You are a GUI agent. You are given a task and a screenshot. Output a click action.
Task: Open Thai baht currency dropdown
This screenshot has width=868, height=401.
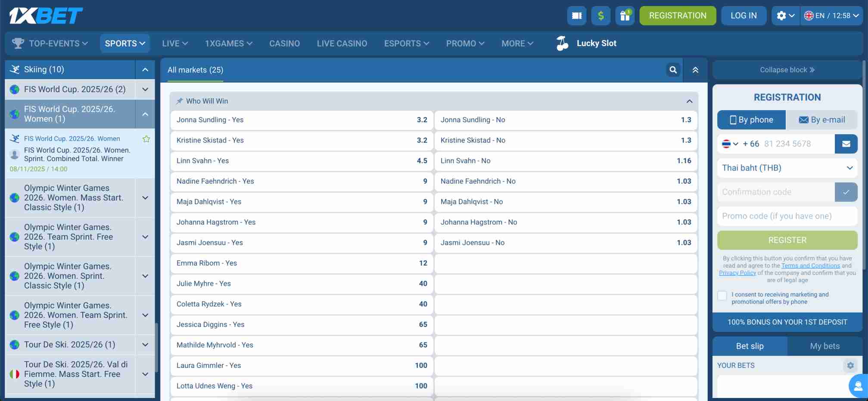pos(787,168)
